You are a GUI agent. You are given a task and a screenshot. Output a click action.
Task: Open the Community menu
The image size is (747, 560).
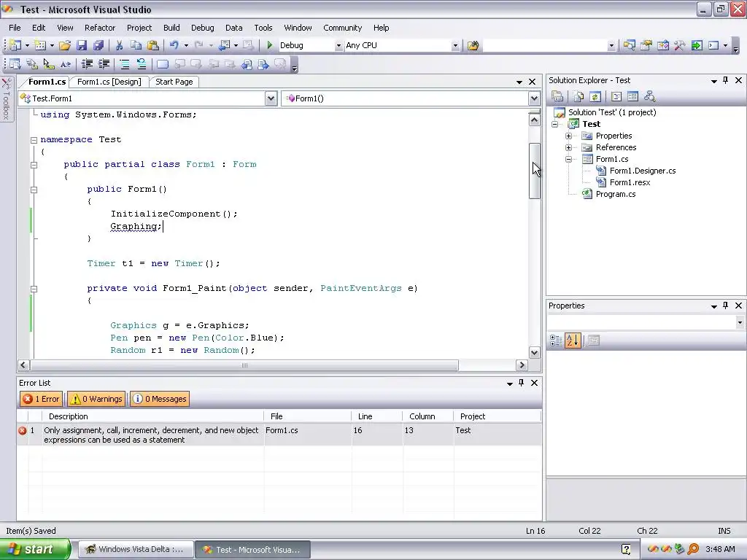pos(343,28)
